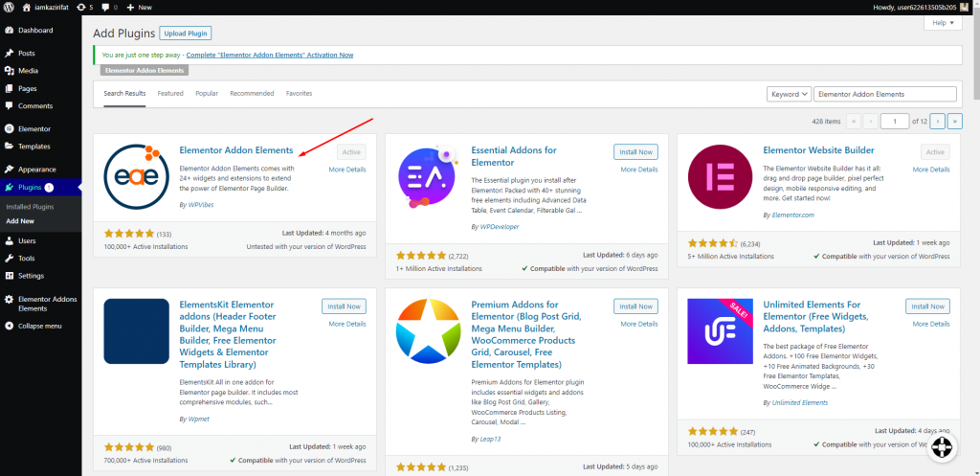Open Wpmet author link
The width and height of the screenshot is (980, 476).
tap(199, 419)
